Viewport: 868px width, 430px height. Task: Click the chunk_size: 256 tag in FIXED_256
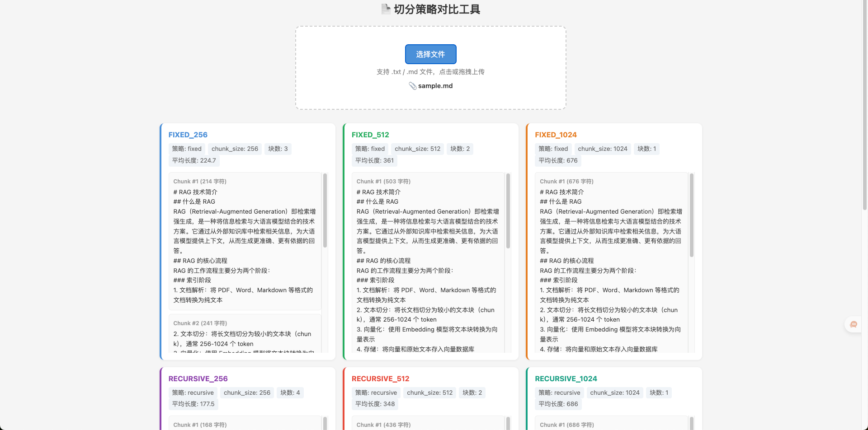(x=235, y=149)
